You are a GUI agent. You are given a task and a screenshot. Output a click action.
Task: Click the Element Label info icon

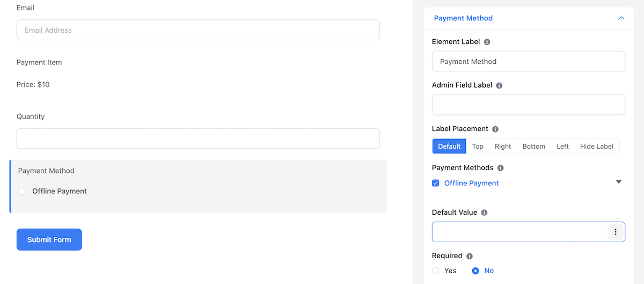tap(487, 42)
